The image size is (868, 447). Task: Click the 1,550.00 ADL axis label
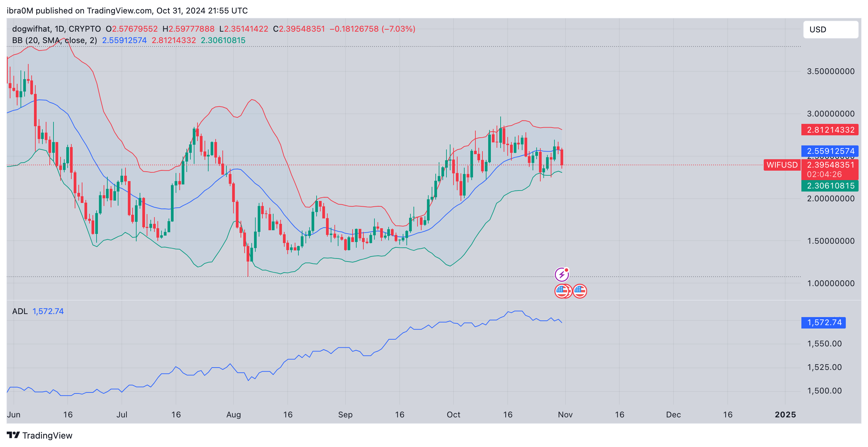824,344
